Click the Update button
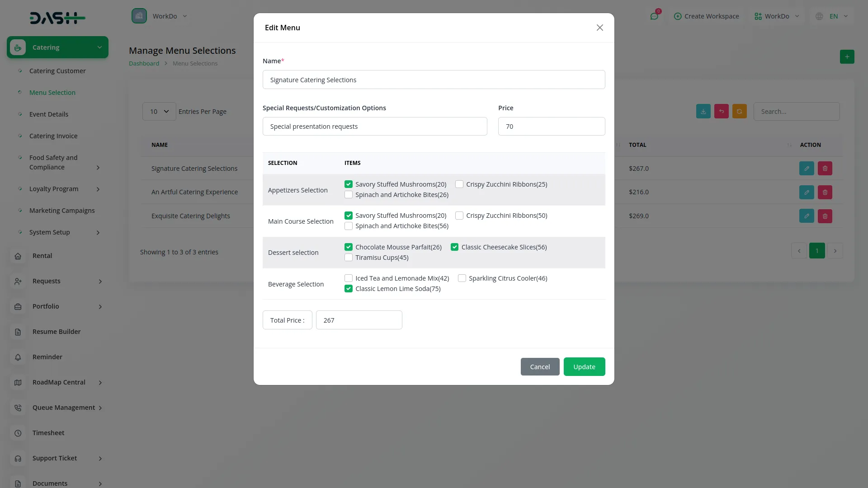 point(584,367)
